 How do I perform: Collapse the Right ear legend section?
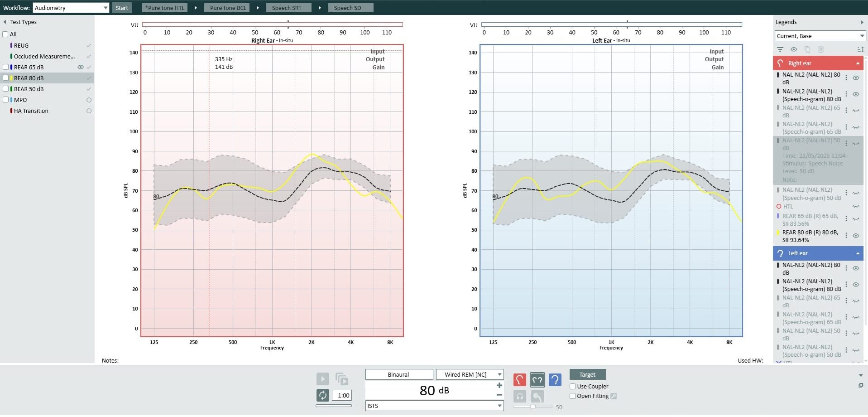click(858, 63)
